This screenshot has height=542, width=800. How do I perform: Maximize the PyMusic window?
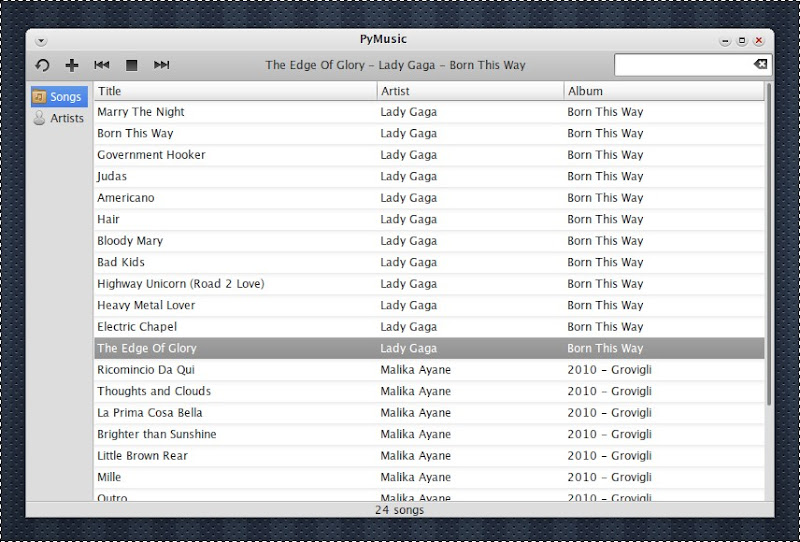click(741, 41)
